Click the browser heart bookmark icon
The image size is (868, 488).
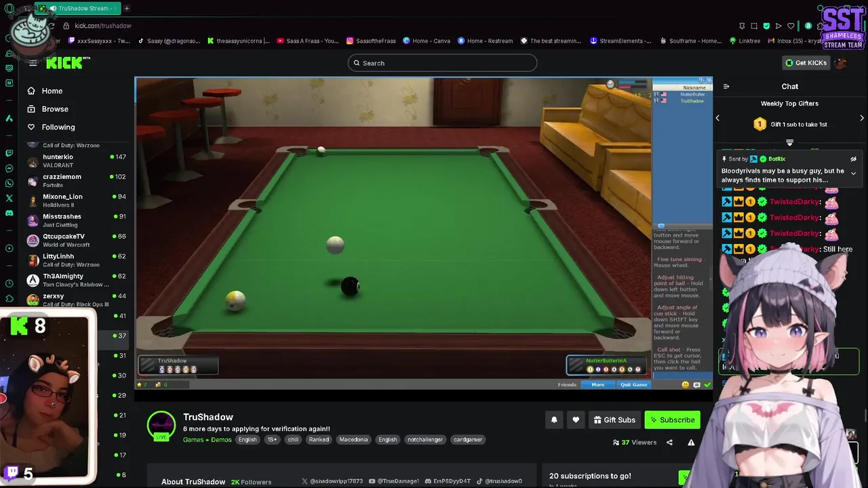coord(791,26)
